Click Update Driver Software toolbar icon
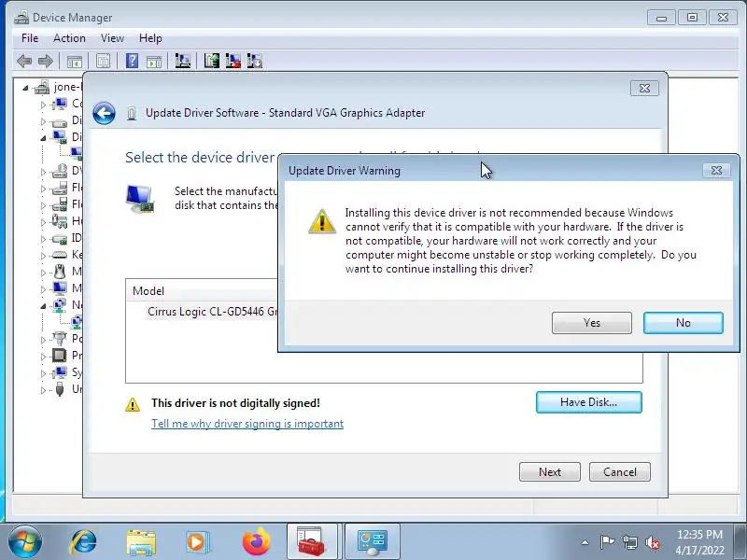 (x=212, y=61)
